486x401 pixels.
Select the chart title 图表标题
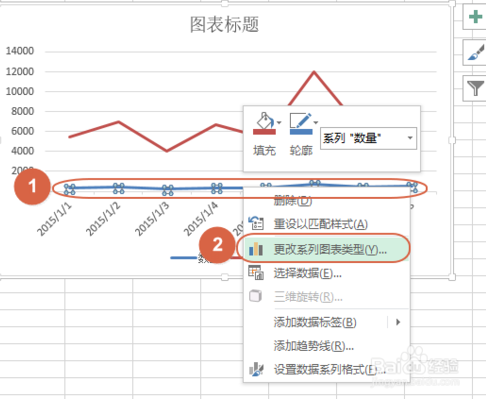click(x=224, y=24)
